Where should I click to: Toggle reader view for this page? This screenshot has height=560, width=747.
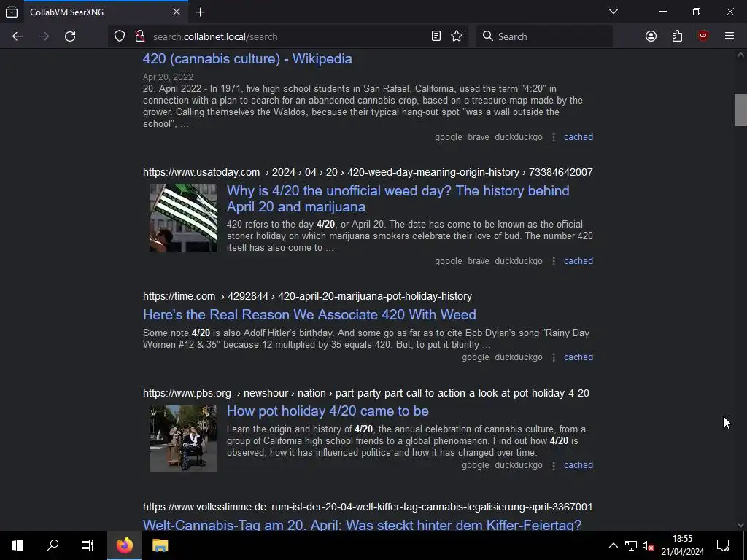pos(436,36)
